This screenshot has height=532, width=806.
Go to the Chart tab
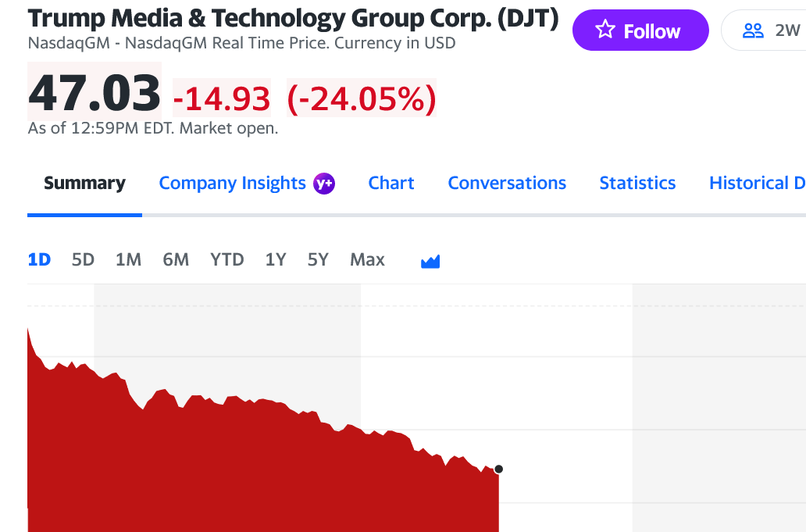click(391, 184)
